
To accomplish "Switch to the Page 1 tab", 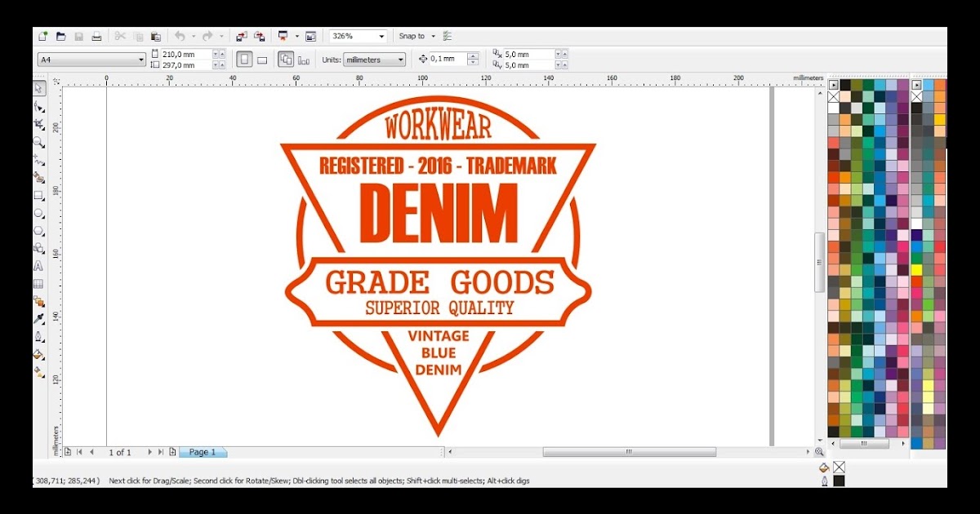I will click(203, 452).
